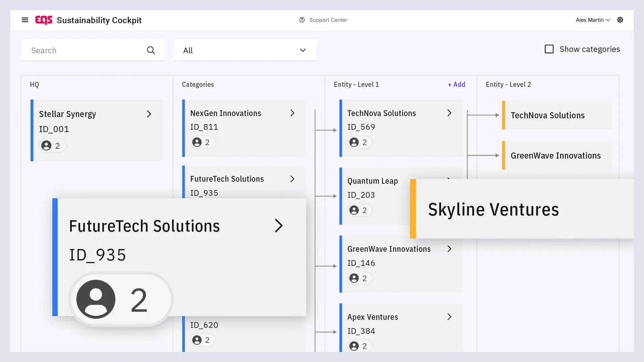Click + Add in Entity Level 1

coord(457,84)
